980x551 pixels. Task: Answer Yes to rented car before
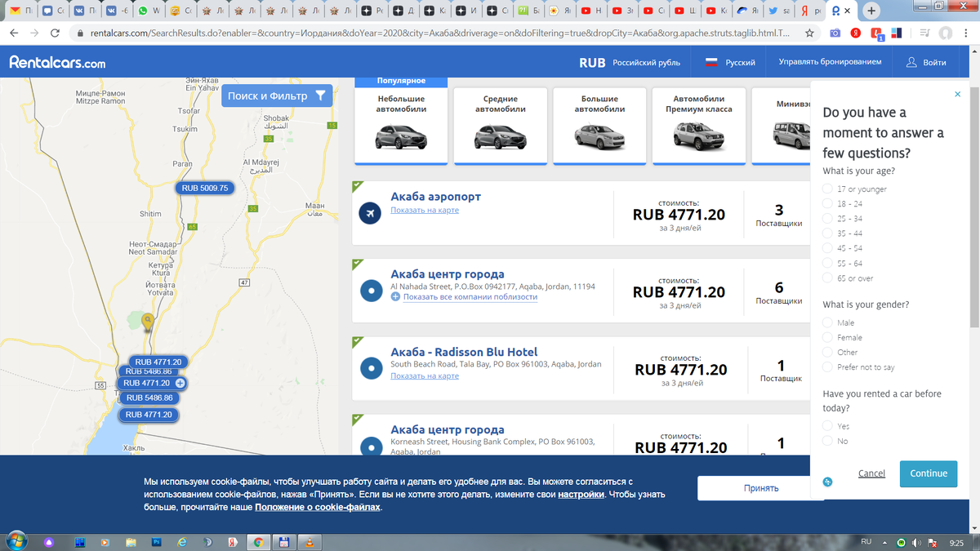coord(827,426)
